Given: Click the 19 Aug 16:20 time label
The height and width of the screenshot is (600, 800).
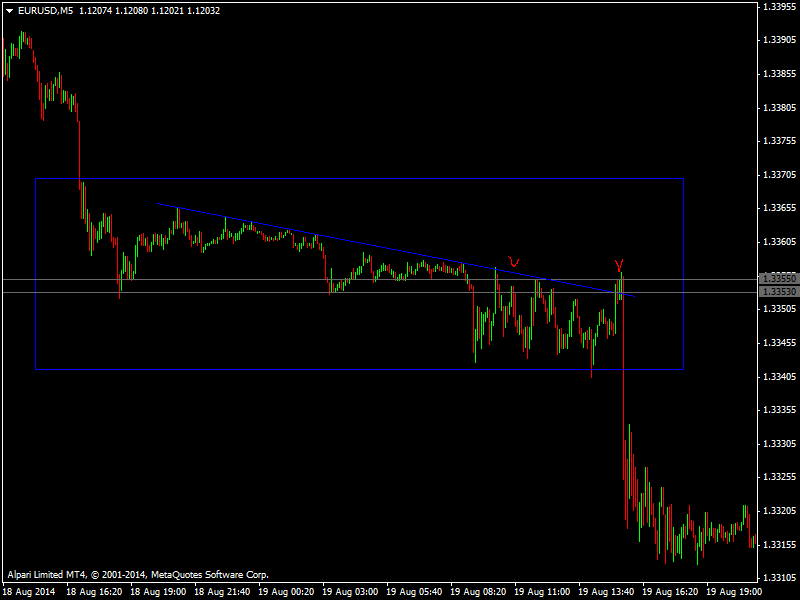Looking at the screenshot, I should (x=670, y=592).
